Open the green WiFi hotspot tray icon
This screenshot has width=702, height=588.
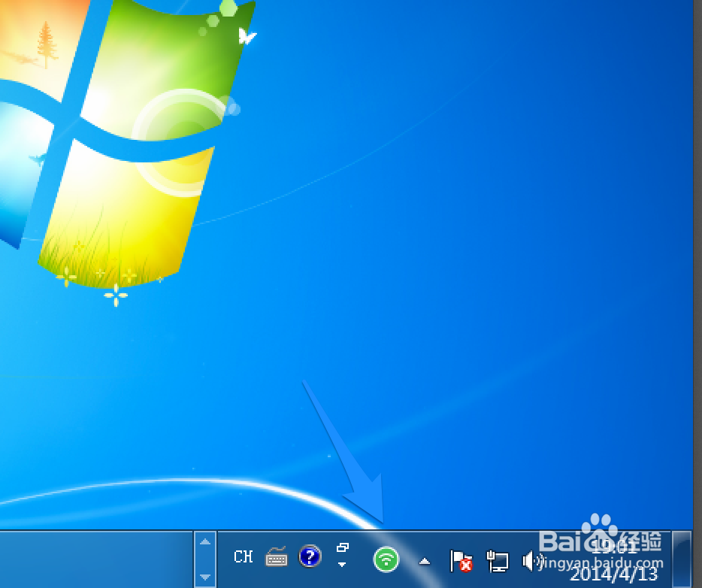click(x=386, y=559)
